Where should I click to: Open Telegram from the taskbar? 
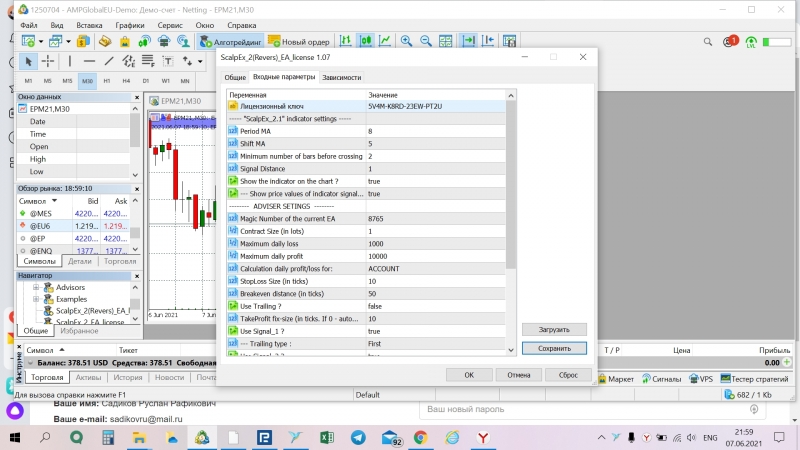[x=358, y=437]
